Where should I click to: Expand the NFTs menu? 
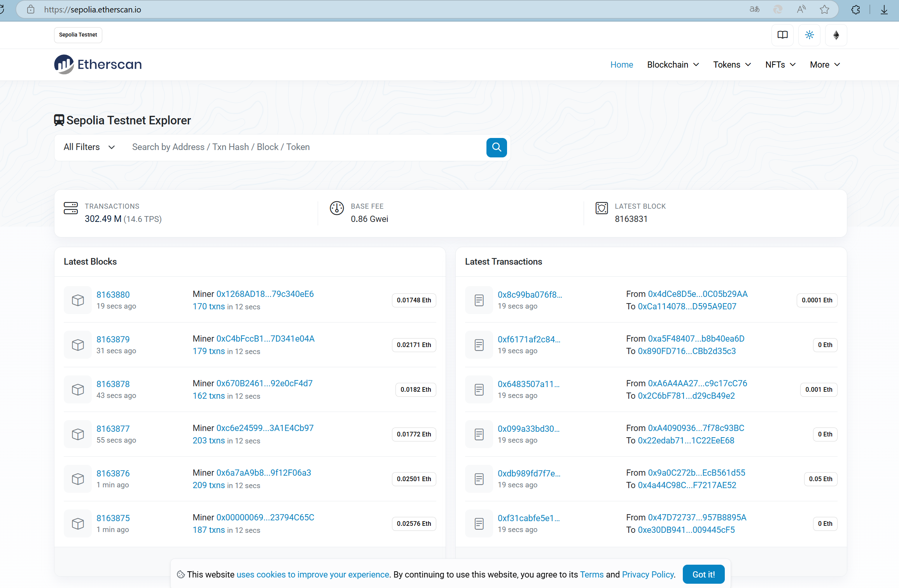pyautogui.click(x=780, y=65)
